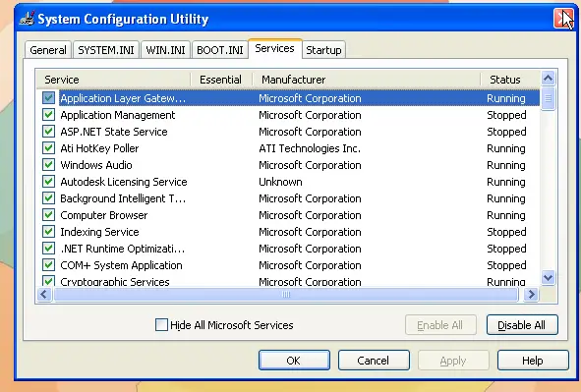Screen dimensions: 581x392
Task: Click the Unknown manufacturer cell
Action: point(280,182)
